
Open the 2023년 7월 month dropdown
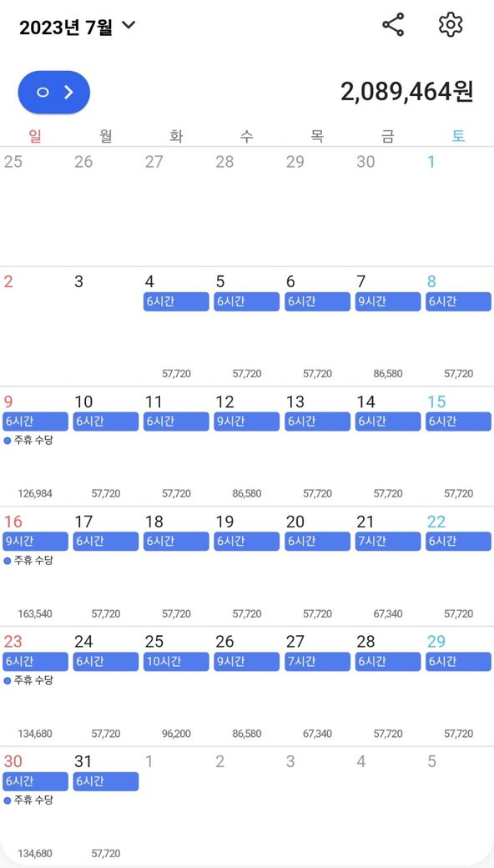pyautogui.click(x=78, y=27)
